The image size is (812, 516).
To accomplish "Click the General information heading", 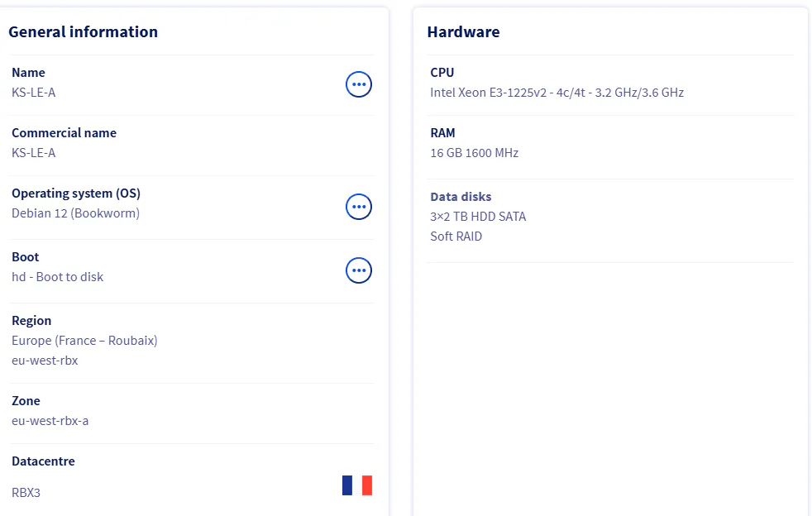I will [83, 32].
